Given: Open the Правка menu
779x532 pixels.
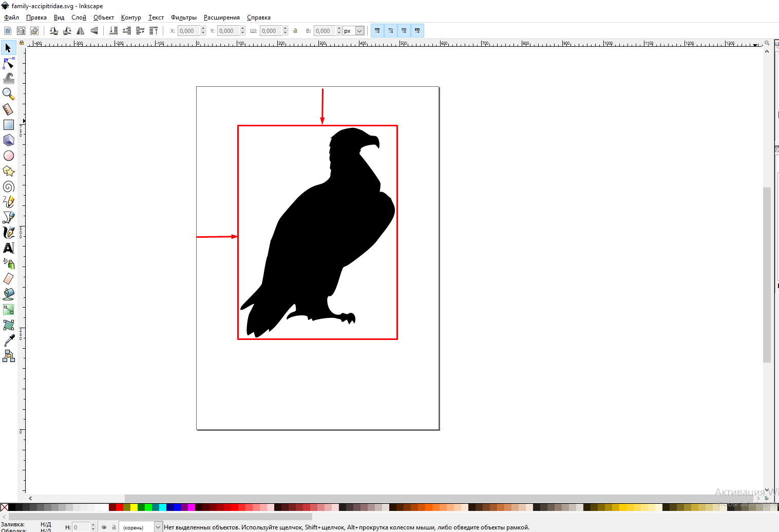Looking at the screenshot, I should 36,17.
